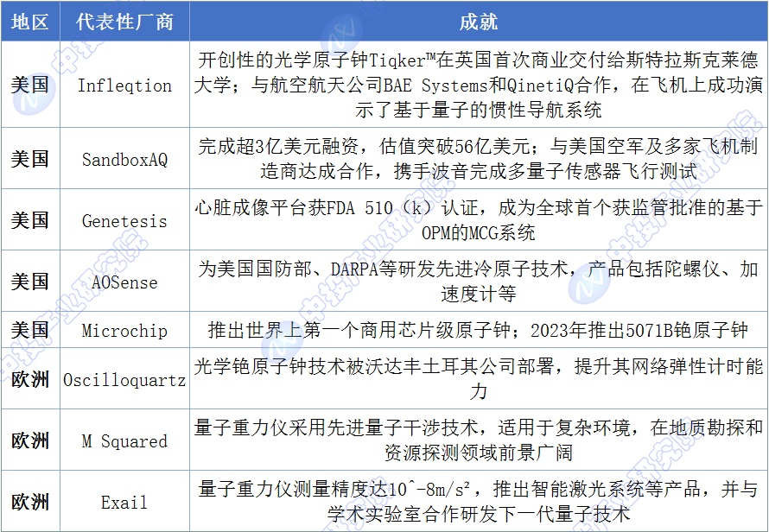This screenshot has width=769, height=532.
Task: Click the achievement text mentioning DARPA
Action: pyautogui.click(x=479, y=282)
